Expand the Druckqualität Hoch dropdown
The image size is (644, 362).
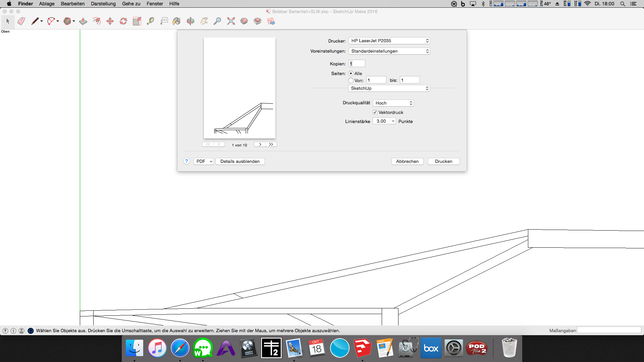(x=393, y=103)
